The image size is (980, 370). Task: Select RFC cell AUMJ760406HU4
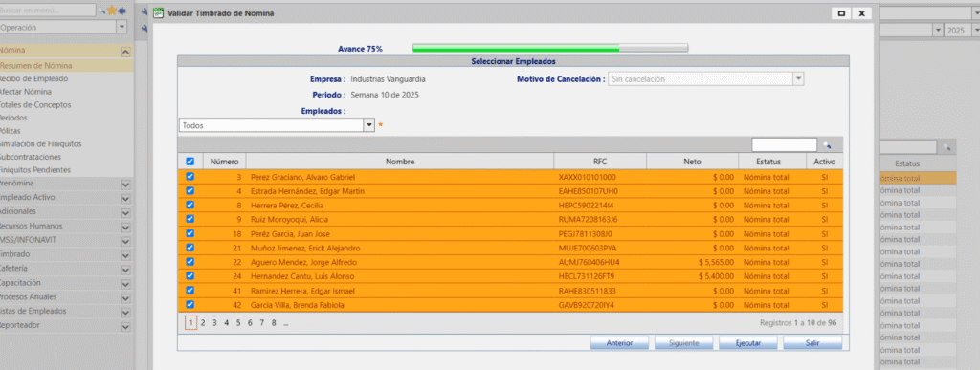pyautogui.click(x=589, y=262)
